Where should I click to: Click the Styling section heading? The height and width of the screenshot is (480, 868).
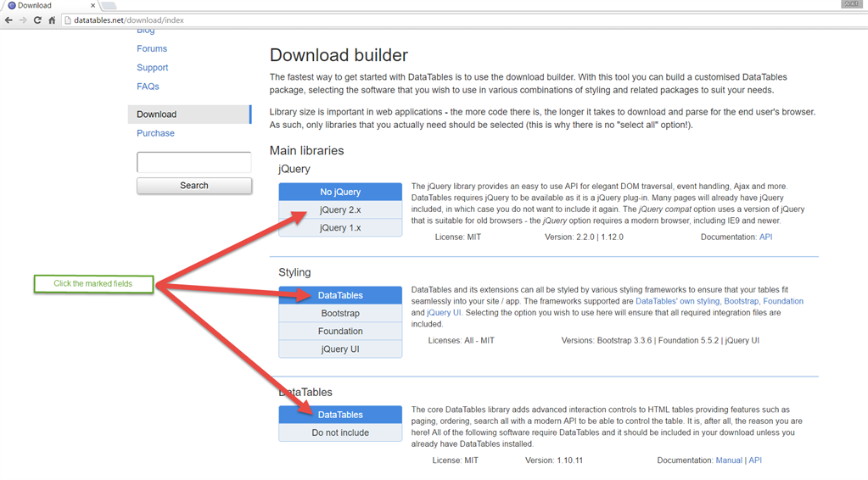[294, 272]
